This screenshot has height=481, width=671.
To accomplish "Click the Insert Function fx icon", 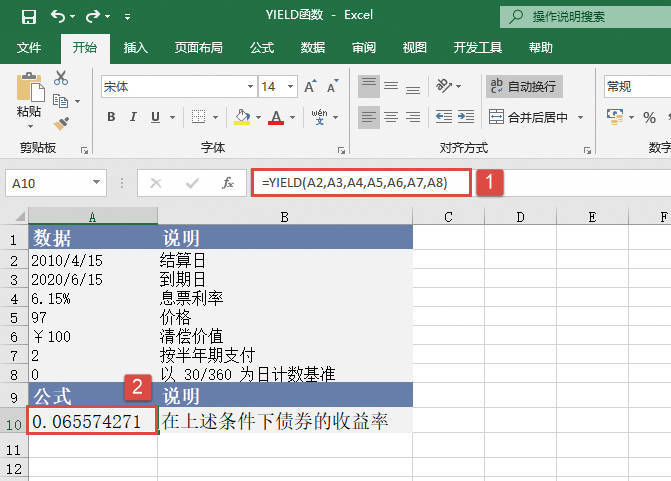I will [x=228, y=183].
